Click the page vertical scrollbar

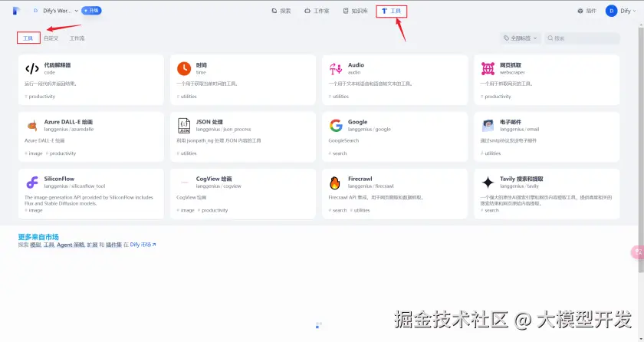pyautogui.click(x=641, y=148)
